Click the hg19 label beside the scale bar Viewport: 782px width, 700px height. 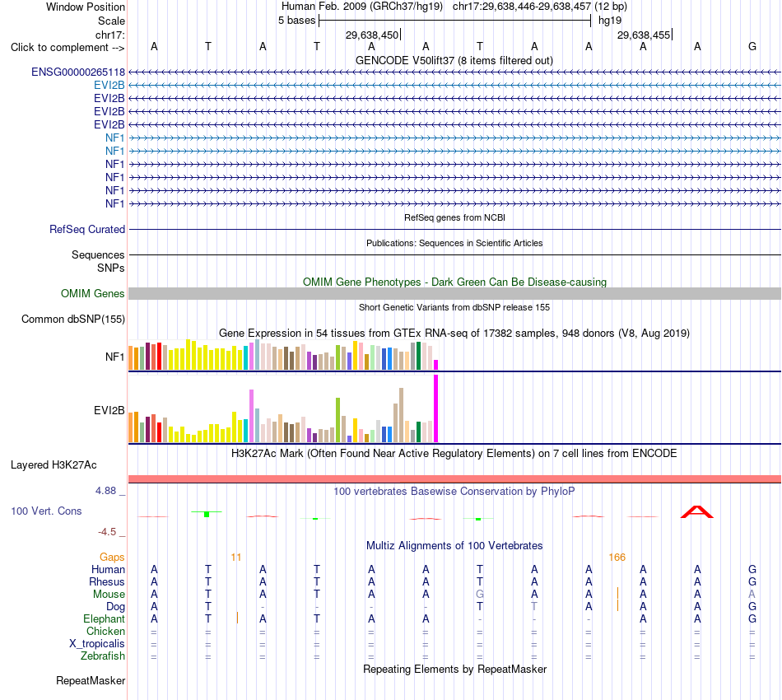(x=610, y=21)
